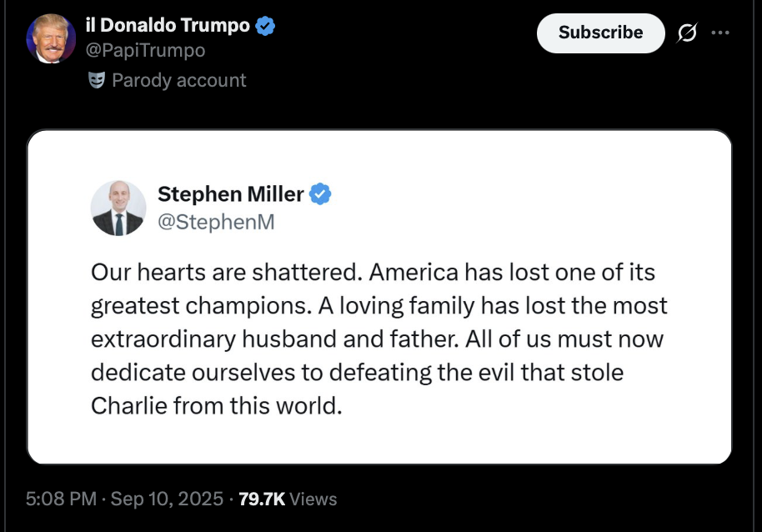Image resolution: width=762 pixels, height=532 pixels.
Task: Open il Donaldo Trumpo's profile picture
Action: pos(51,38)
